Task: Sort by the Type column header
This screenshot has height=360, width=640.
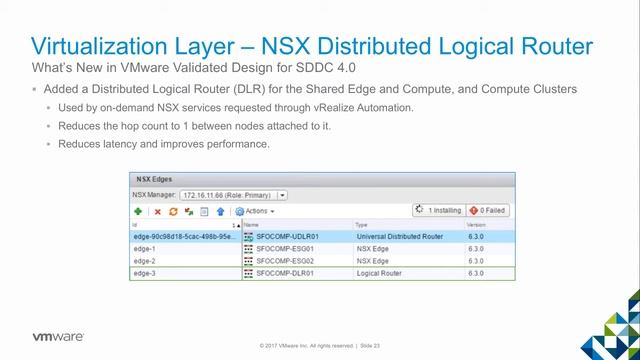Action: (x=409, y=225)
